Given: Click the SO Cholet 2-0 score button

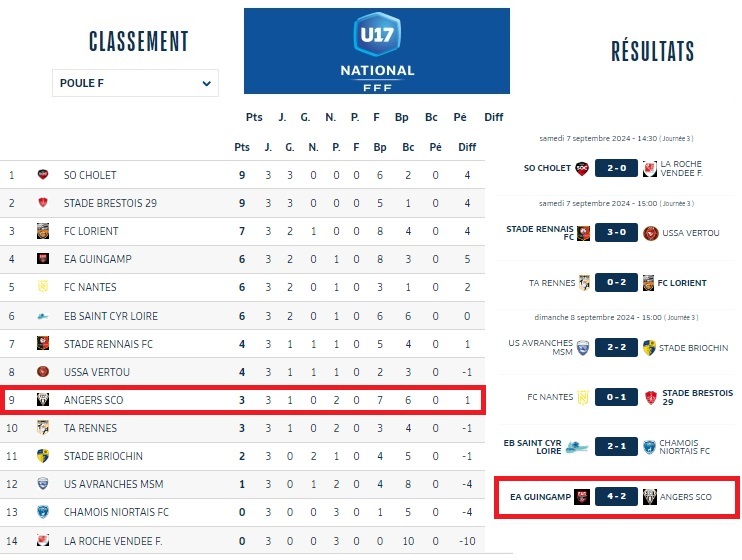Looking at the screenshot, I should (x=616, y=168).
